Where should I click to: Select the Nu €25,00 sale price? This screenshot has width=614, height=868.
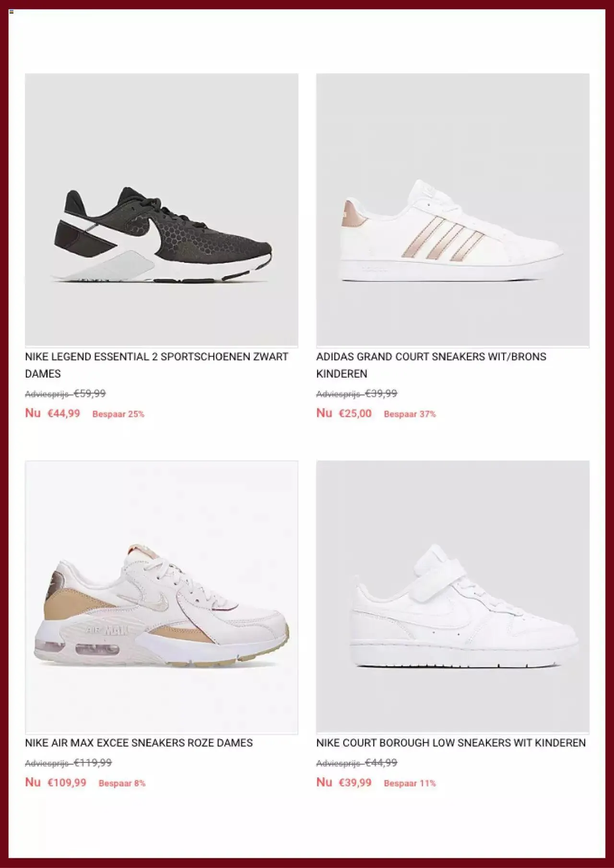(343, 413)
